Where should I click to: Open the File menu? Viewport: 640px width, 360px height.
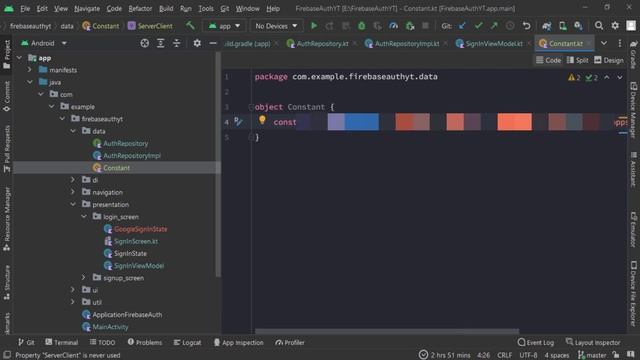point(25,8)
